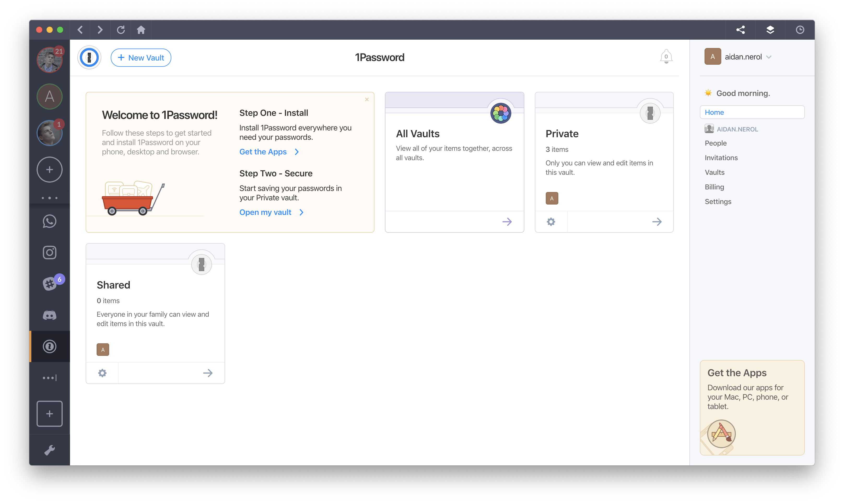Click the browser back navigation button
Image resolution: width=844 pixels, height=504 pixels.
point(81,29)
